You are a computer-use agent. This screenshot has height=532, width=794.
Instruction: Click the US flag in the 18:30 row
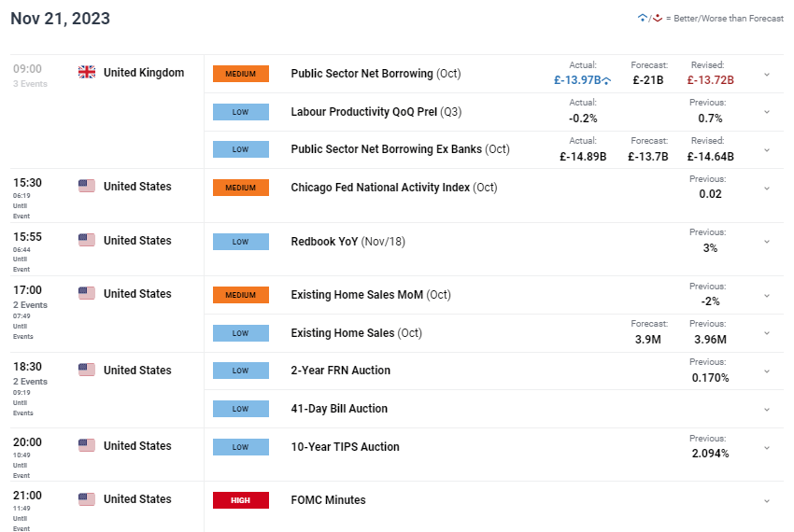tap(87, 371)
